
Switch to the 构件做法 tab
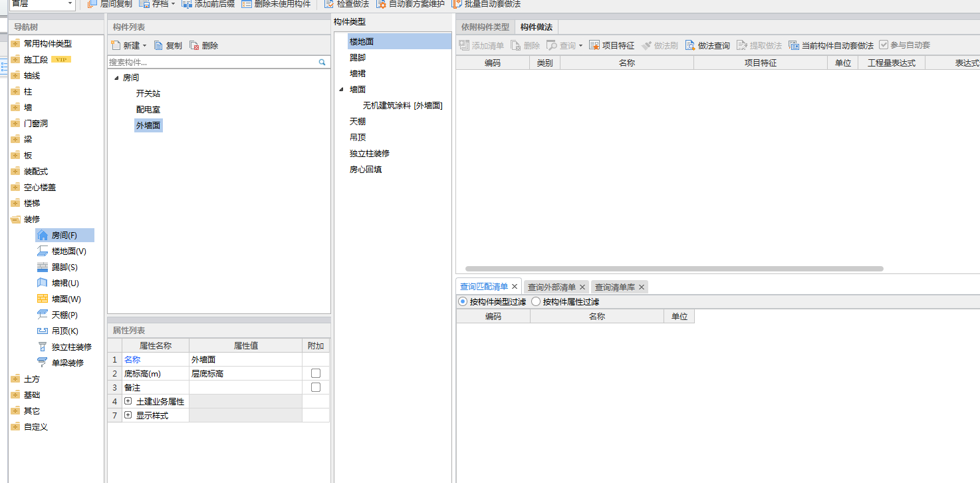click(x=537, y=27)
